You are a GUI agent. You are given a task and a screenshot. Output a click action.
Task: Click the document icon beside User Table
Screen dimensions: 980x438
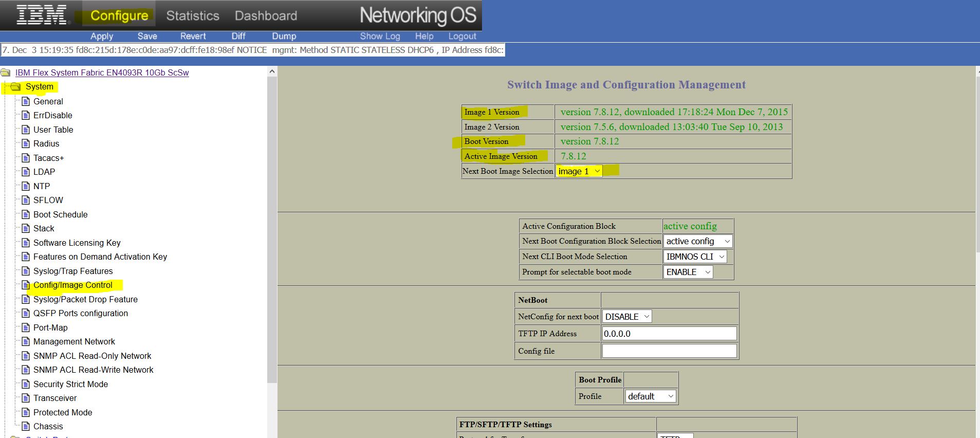coord(26,130)
